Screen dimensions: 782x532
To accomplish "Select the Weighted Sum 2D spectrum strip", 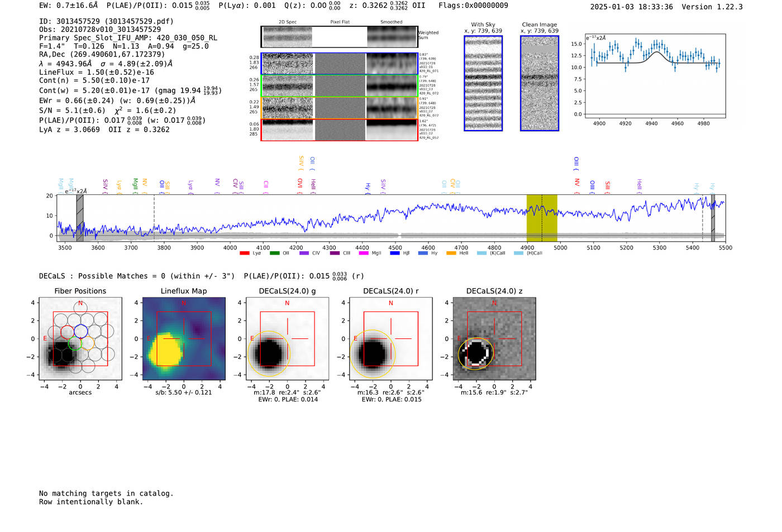I will click(339, 36).
